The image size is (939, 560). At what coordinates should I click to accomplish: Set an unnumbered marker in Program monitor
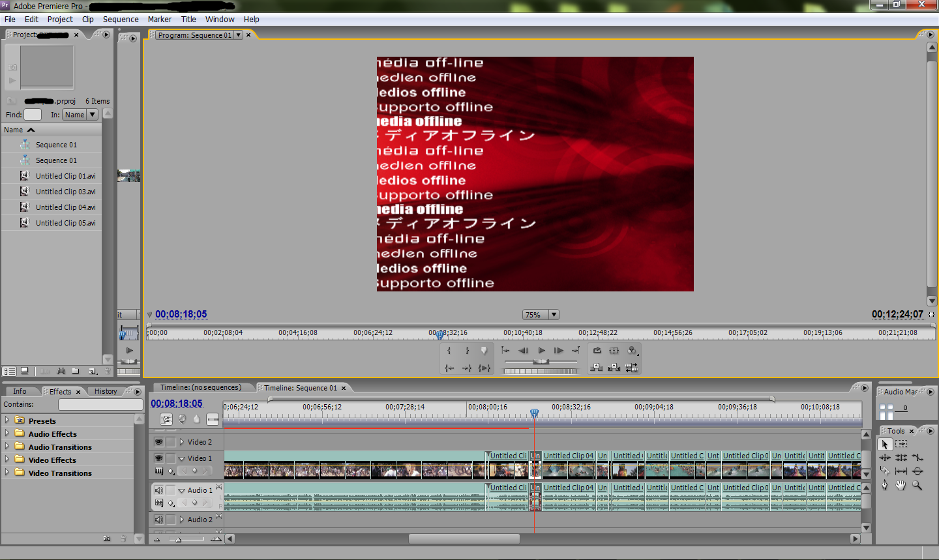(x=484, y=351)
